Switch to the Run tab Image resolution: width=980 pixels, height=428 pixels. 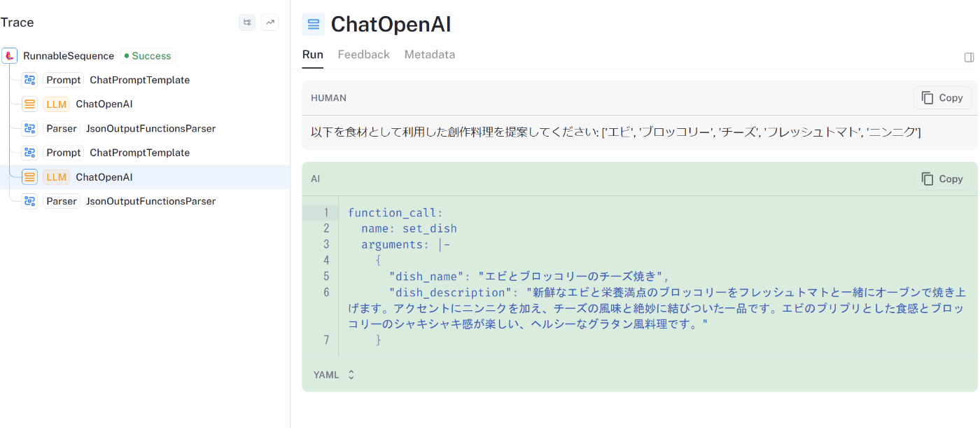click(x=313, y=55)
